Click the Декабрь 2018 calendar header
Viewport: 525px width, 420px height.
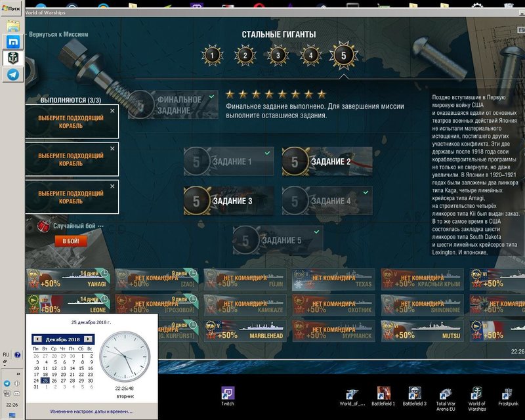coord(63,339)
